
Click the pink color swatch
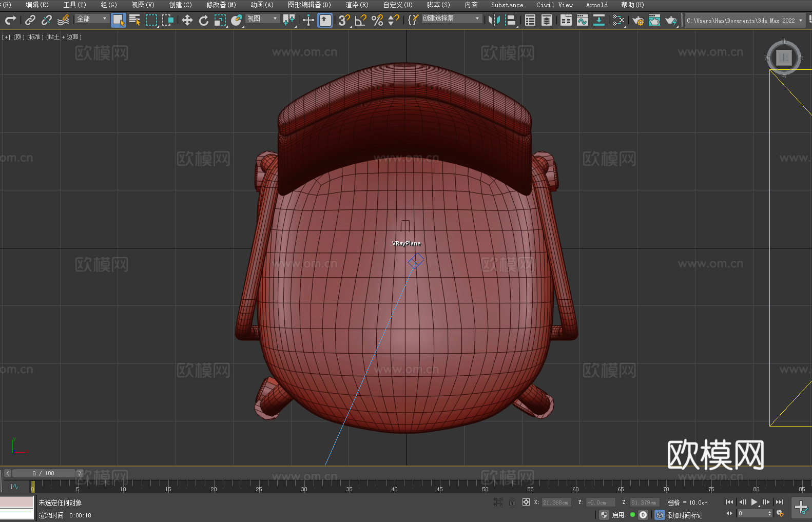point(17,502)
